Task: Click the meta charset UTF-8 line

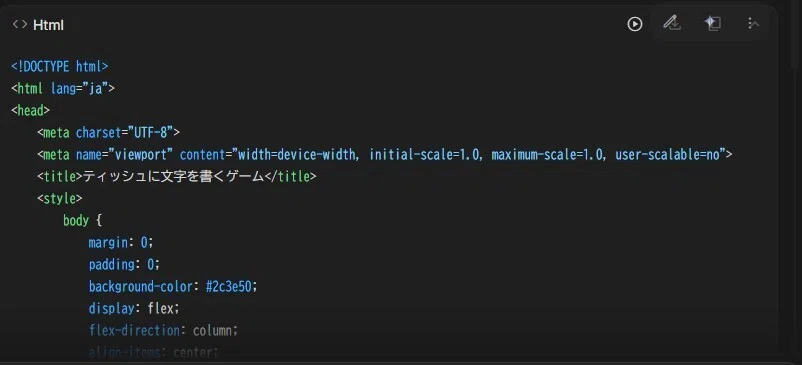Action: pyautogui.click(x=108, y=133)
